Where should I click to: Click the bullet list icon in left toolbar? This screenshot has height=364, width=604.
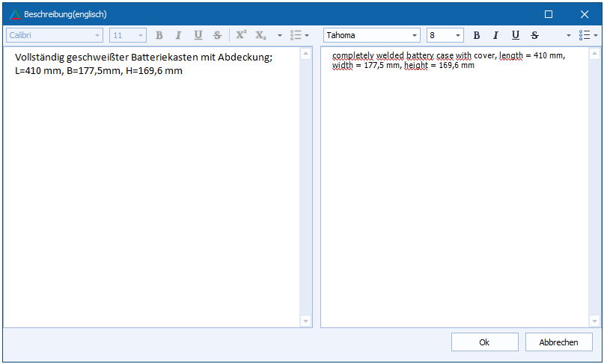point(296,35)
